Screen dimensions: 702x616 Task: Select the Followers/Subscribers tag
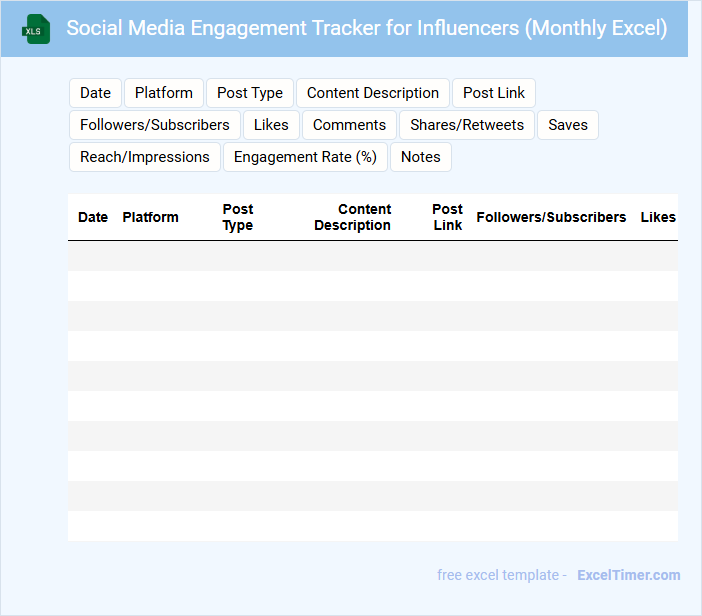pyautogui.click(x=155, y=125)
